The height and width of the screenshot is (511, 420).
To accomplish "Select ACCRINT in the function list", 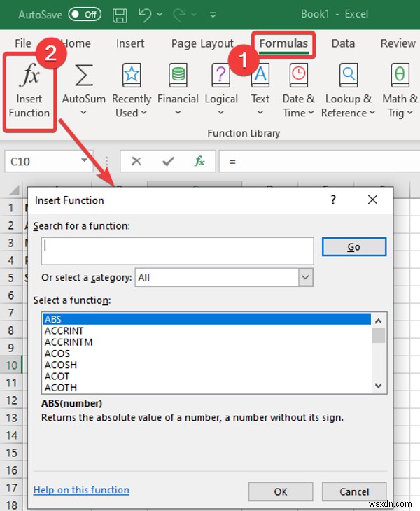I will pyautogui.click(x=206, y=331).
